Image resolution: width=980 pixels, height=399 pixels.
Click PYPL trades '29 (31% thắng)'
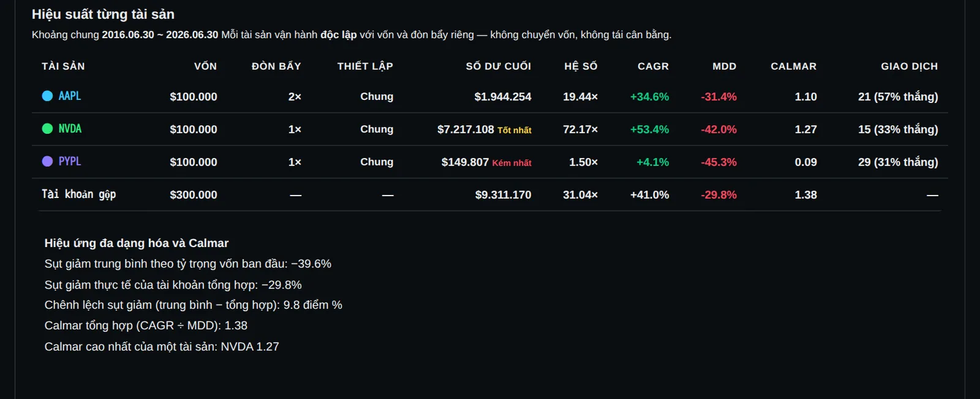(898, 162)
